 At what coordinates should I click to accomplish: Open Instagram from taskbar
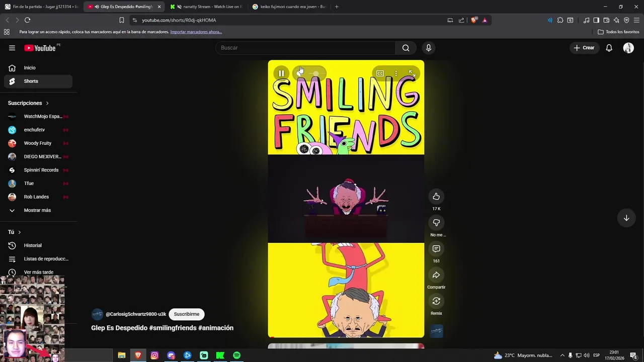(x=154, y=355)
